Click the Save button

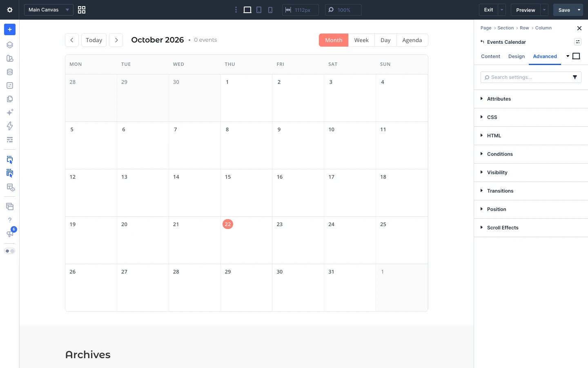coord(564,10)
